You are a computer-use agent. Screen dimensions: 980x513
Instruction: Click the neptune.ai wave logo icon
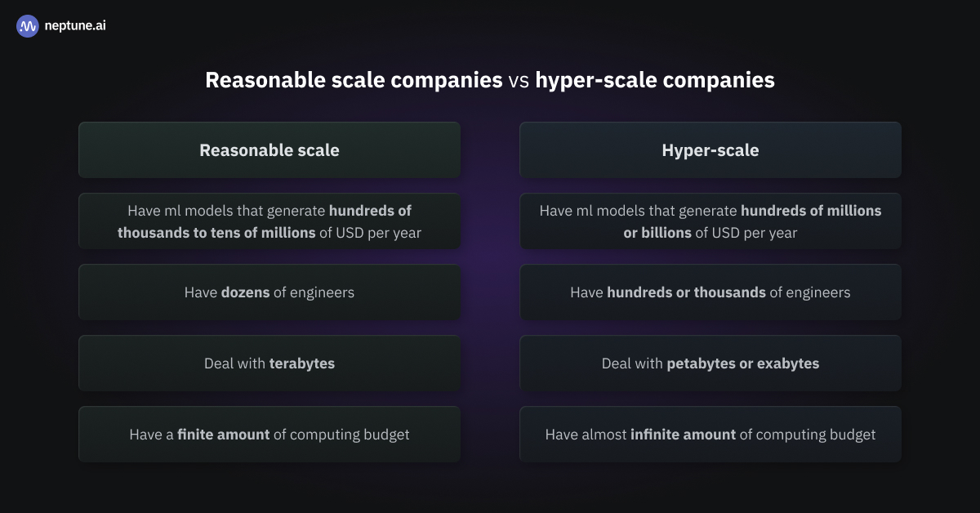coord(28,26)
